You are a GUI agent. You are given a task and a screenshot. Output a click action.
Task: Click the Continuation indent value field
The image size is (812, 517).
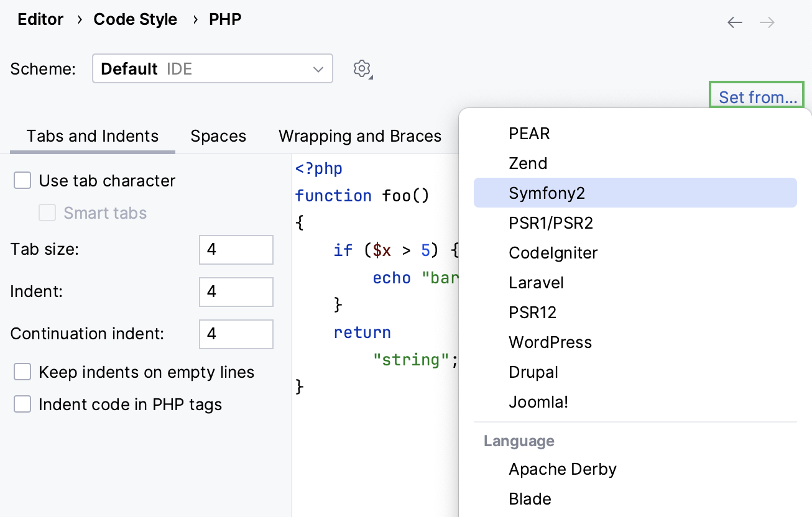(236, 334)
